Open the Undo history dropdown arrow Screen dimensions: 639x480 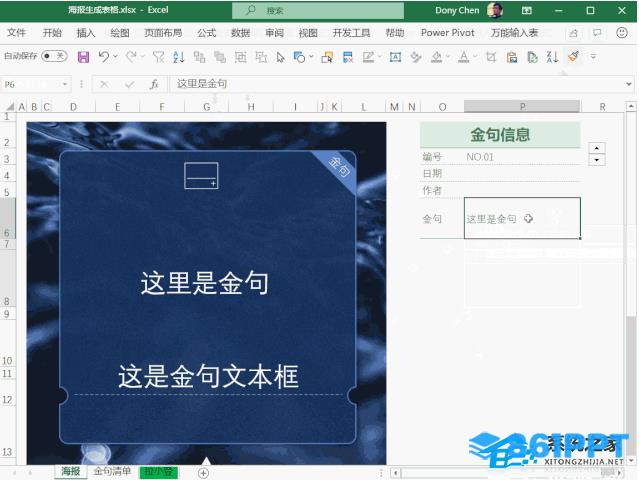pos(115,57)
